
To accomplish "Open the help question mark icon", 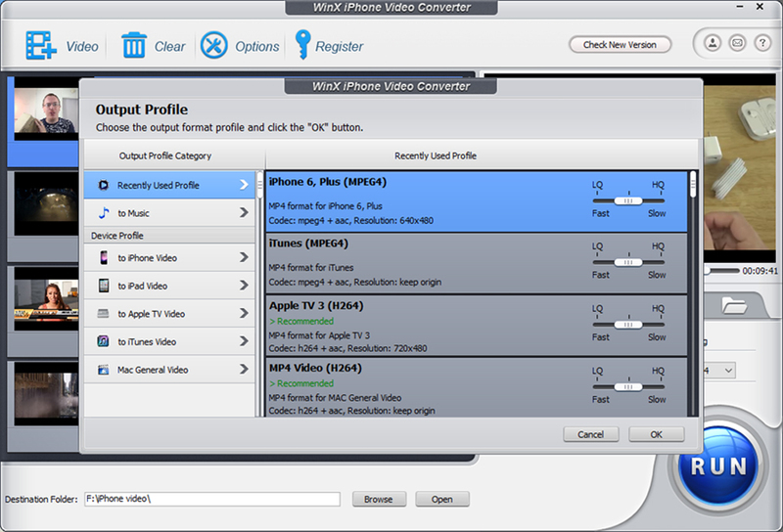I will click(762, 43).
